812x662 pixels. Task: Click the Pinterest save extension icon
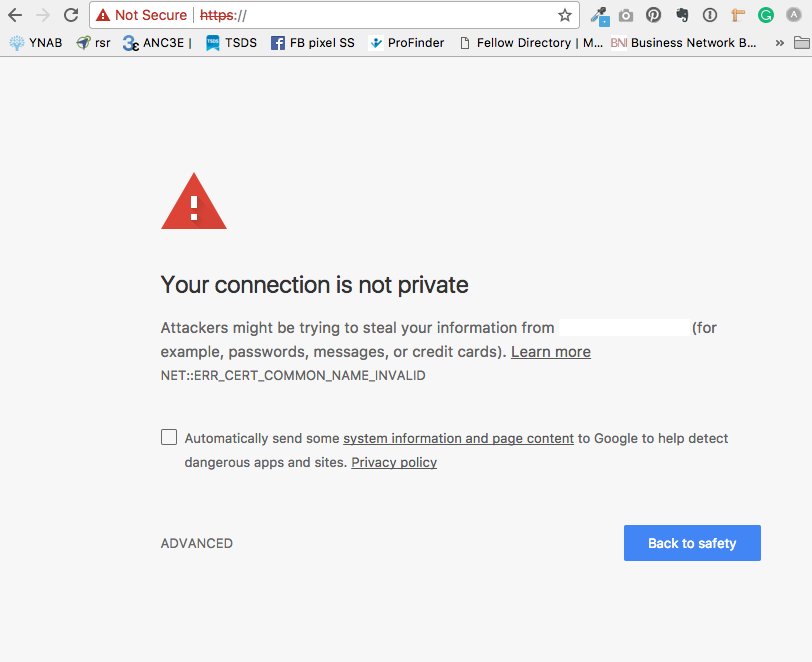[x=654, y=15]
